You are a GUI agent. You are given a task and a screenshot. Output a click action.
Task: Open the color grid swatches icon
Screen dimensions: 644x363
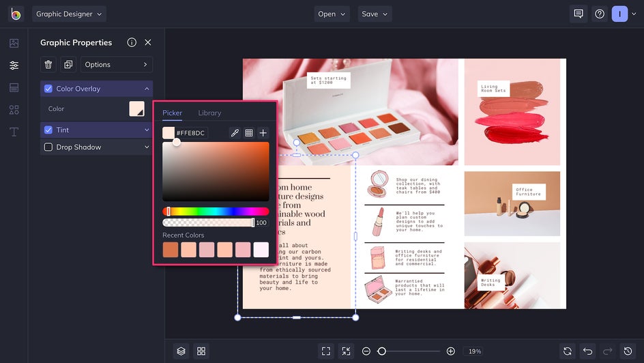pyautogui.click(x=249, y=132)
